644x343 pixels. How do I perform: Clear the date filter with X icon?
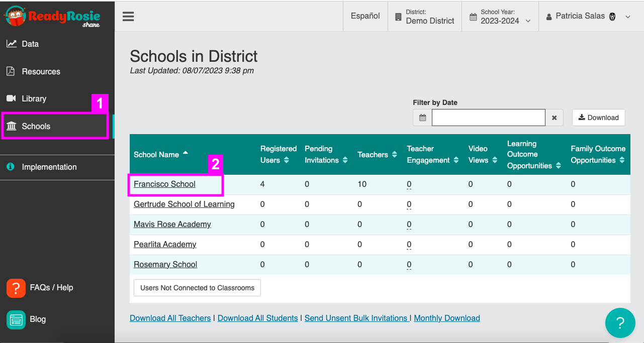[x=554, y=118]
